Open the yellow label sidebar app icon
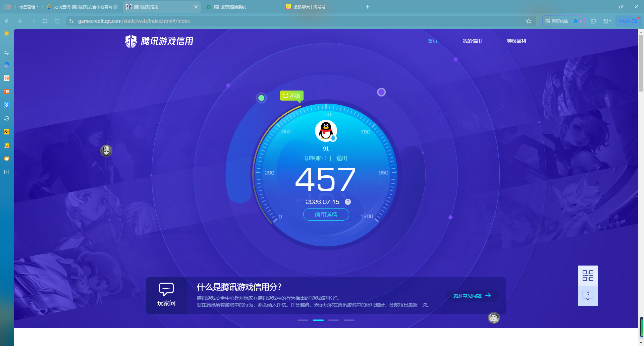Image resolution: width=644 pixels, height=346 pixels. point(7,132)
